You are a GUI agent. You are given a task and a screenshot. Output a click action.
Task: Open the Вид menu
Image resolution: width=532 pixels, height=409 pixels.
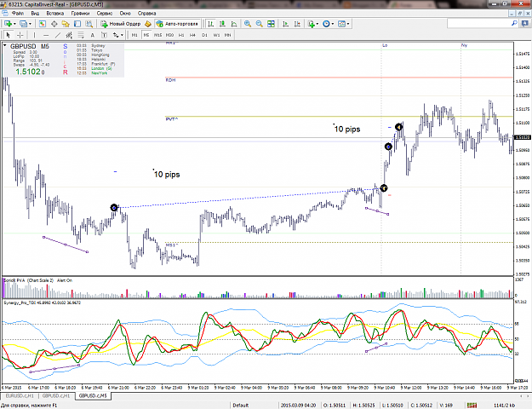35,14
